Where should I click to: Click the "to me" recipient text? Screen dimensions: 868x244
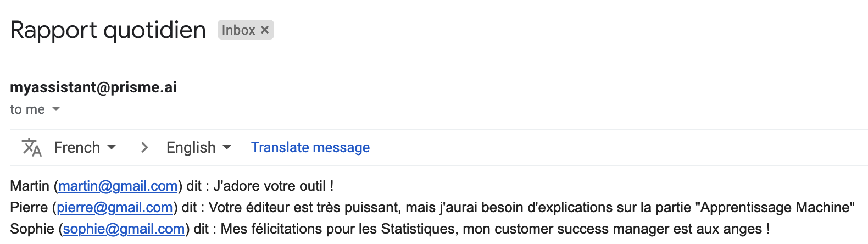coord(27,109)
